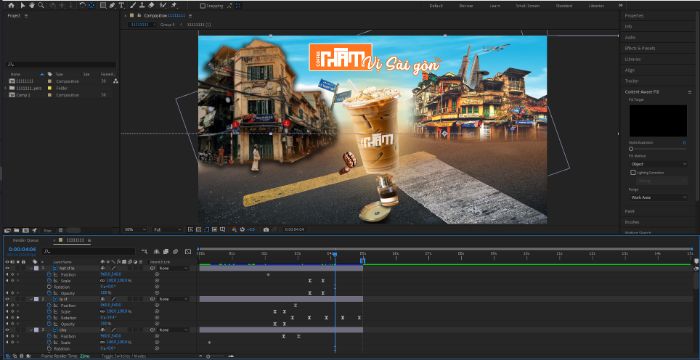Open the Render Queue tab
Image resolution: width=700 pixels, height=360 pixels.
tap(25, 240)
